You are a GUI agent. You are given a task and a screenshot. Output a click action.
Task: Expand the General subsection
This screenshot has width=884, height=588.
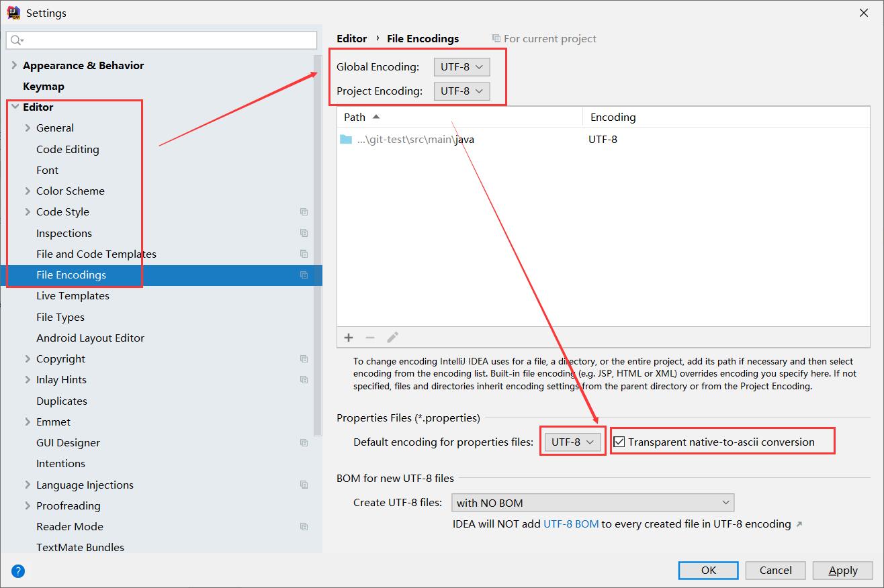point(28,128)
